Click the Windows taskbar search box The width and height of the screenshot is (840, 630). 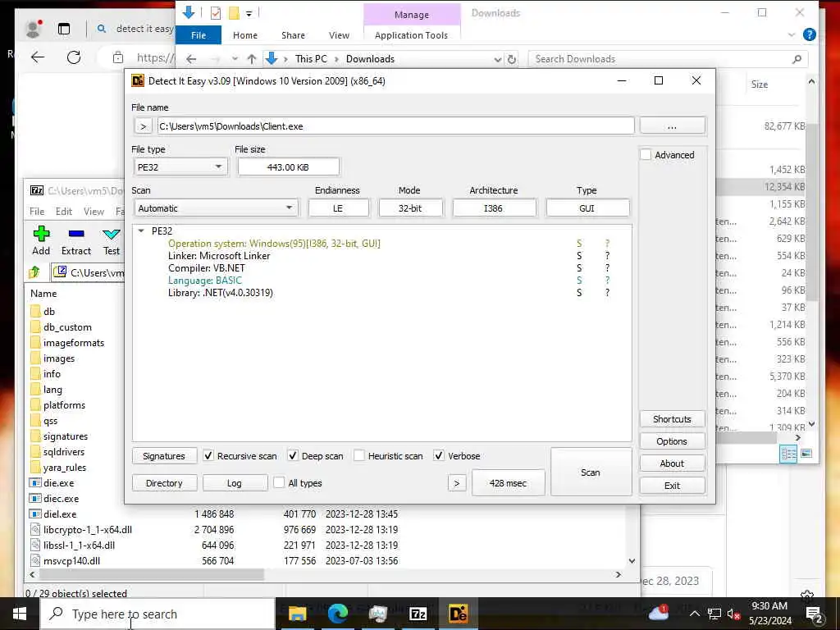[158, 614]
